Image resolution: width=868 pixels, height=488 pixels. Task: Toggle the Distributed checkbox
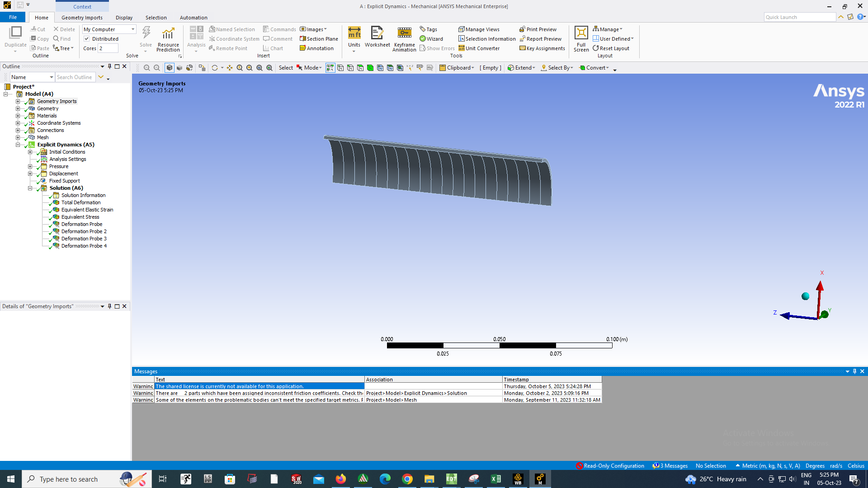tap(87, 39)
